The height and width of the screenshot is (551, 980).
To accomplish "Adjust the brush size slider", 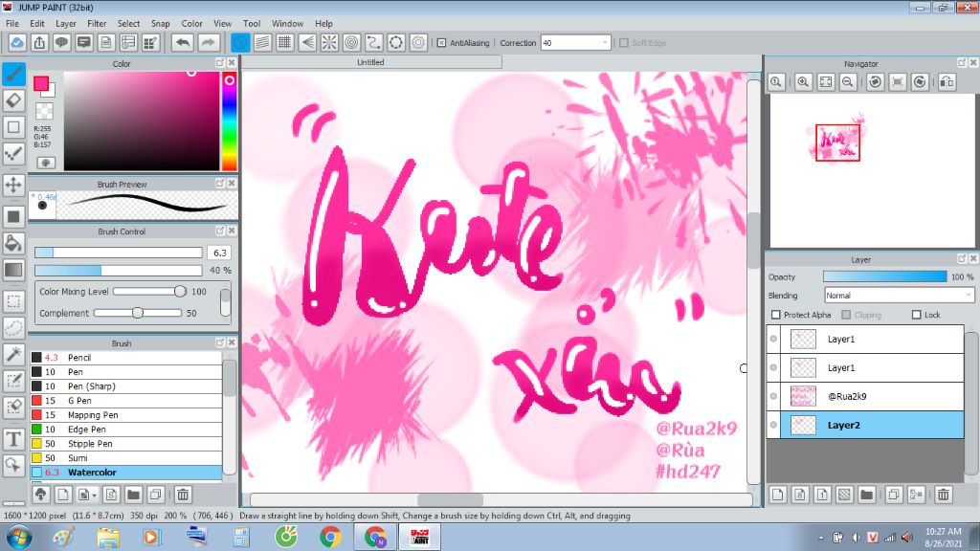I will point(118,253).
